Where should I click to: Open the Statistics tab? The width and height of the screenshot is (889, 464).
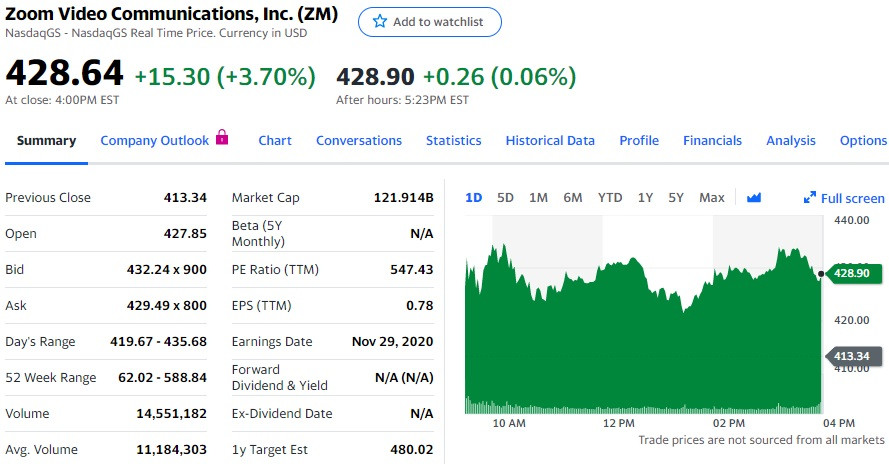point(453,141)
